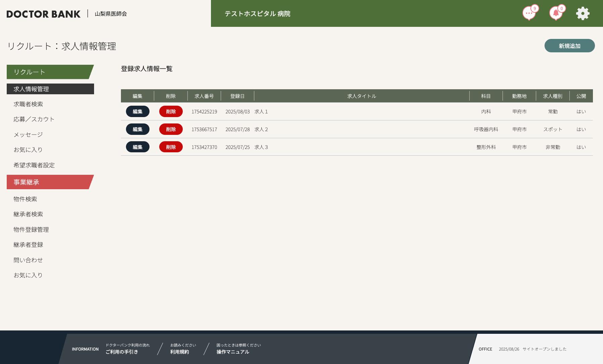Click 問い合わせ in the sidebar
The height and width of the screenshot is (364, 603).
point(28,260)
